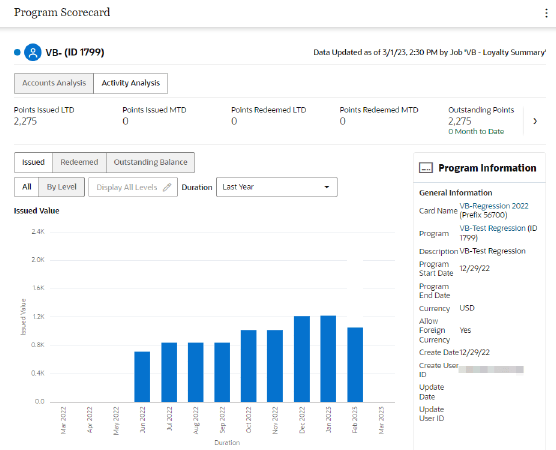Click the Duration dropdown arrow
Image resolution: width=556 pixels, height=450 pixels.
click(327, 187)
